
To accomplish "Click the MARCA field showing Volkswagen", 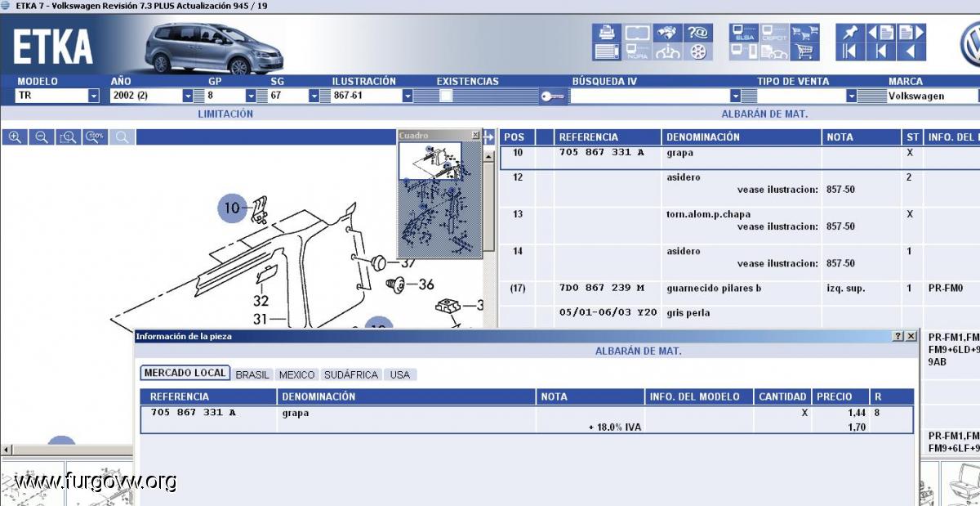I will coord(933,96).
